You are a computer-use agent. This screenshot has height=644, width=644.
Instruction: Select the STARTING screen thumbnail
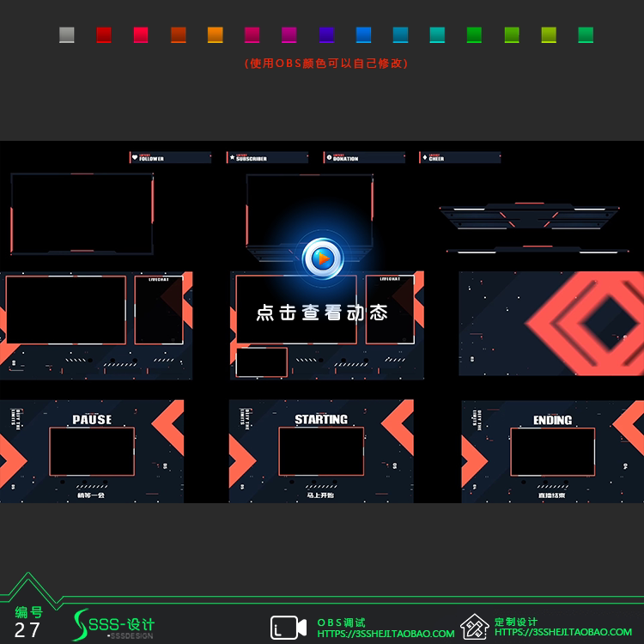pos(321,451)
